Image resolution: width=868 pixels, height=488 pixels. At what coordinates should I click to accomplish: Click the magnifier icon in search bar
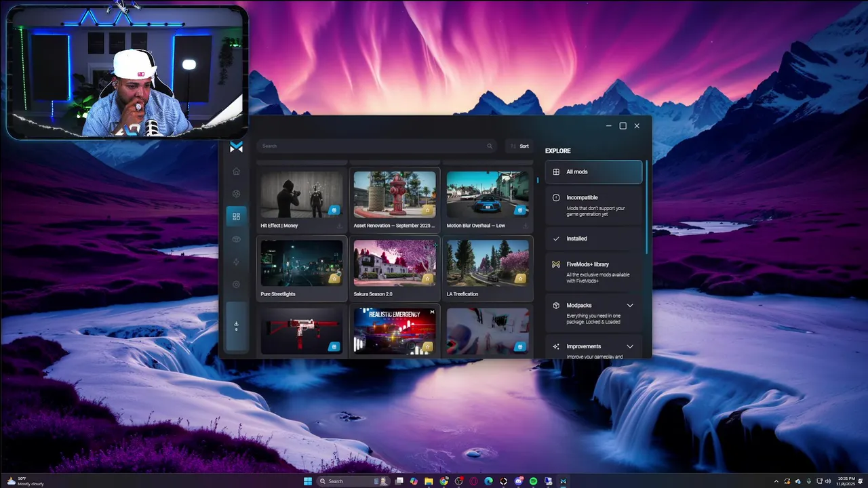point(490,146)
